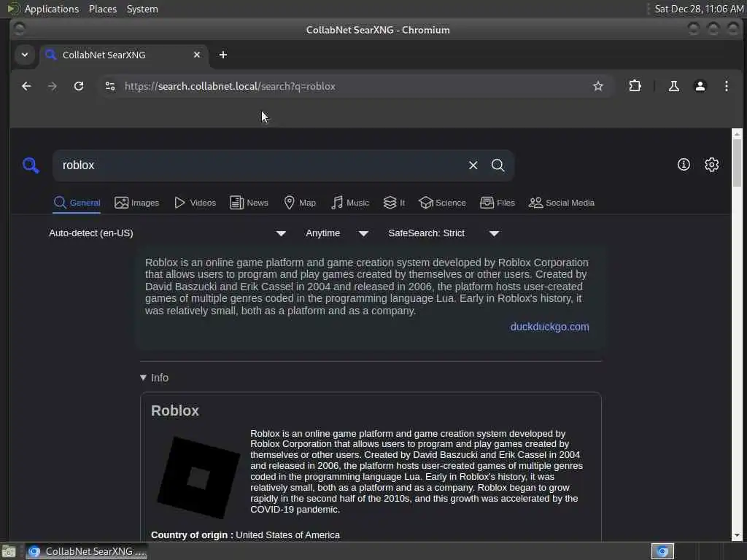Open the Auto-detect (en-US) language dropdown

[168, 233]
